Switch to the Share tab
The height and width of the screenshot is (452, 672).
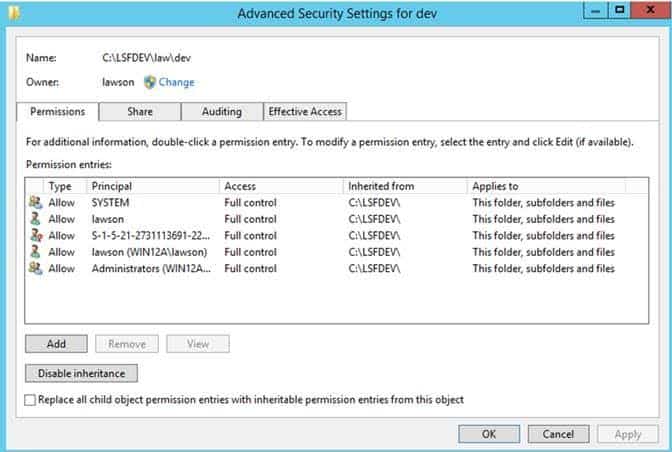pos(140,112)
